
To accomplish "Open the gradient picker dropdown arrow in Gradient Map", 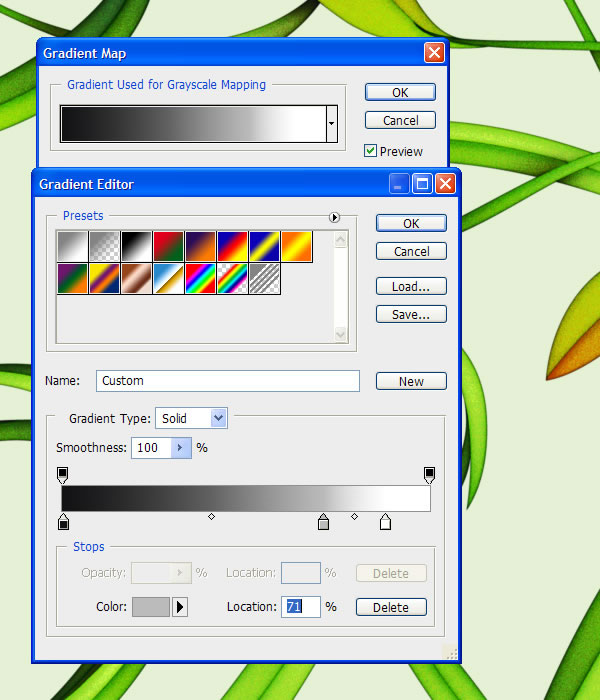I will [332, 124].
